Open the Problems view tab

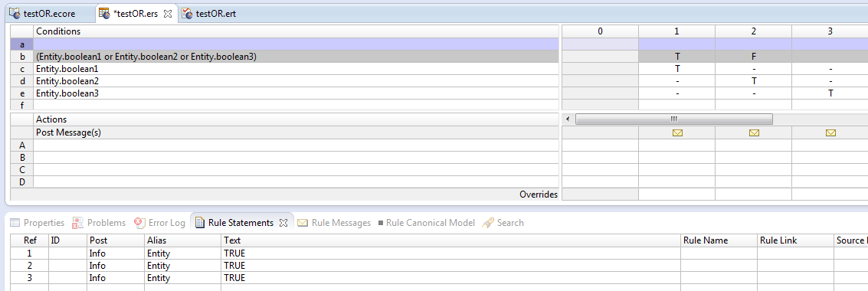click(99, 222)
